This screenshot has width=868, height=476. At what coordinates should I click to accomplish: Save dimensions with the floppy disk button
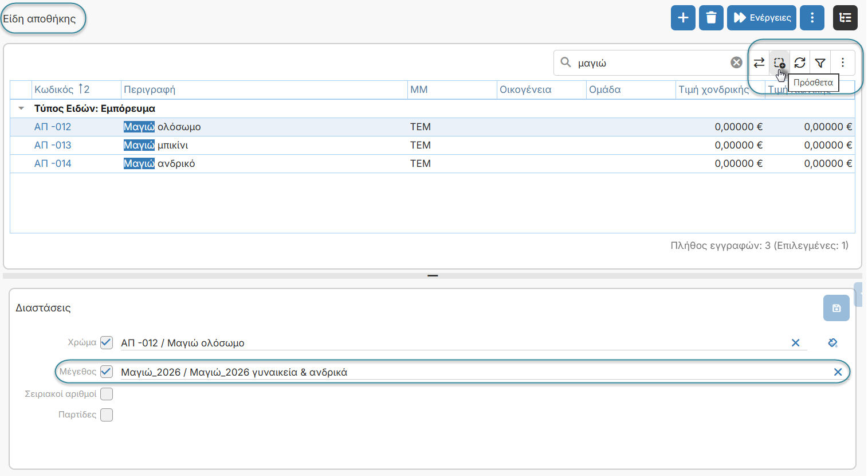[x=836, y=308]
